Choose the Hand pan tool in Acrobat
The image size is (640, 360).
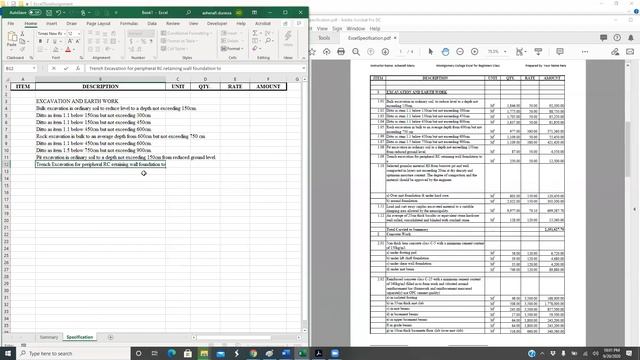coord(445,51)
